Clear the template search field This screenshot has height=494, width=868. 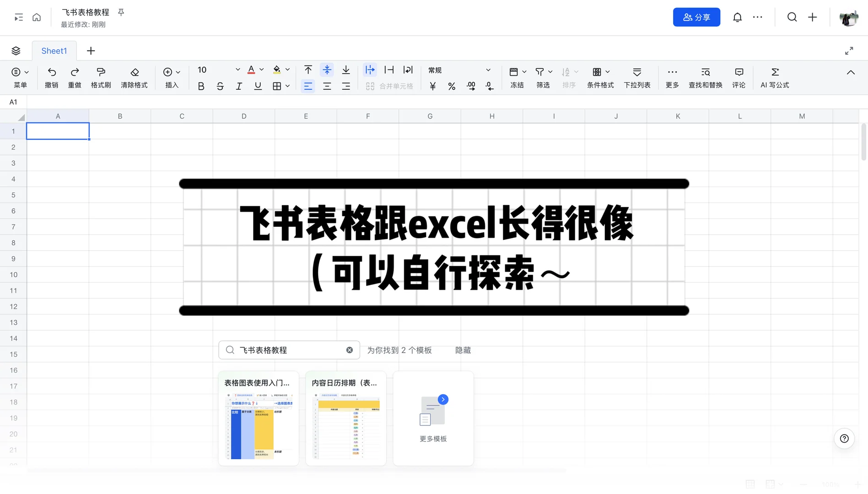[350, 350]
